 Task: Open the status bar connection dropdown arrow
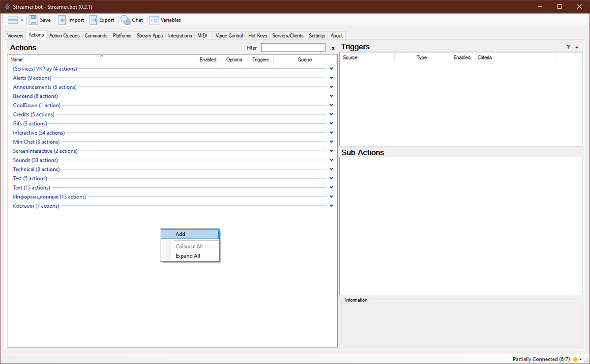(581, 359)
